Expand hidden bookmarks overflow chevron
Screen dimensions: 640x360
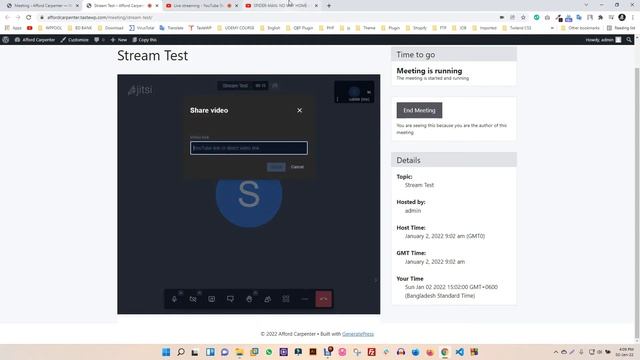pos(552,28)
